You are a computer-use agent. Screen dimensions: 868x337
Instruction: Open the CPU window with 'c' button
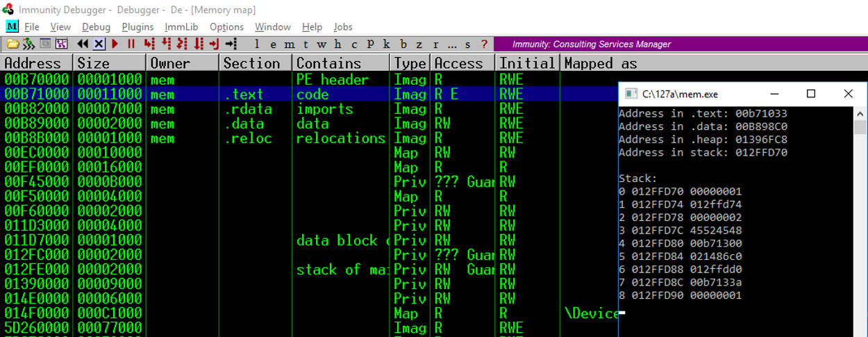coord(354,44)
